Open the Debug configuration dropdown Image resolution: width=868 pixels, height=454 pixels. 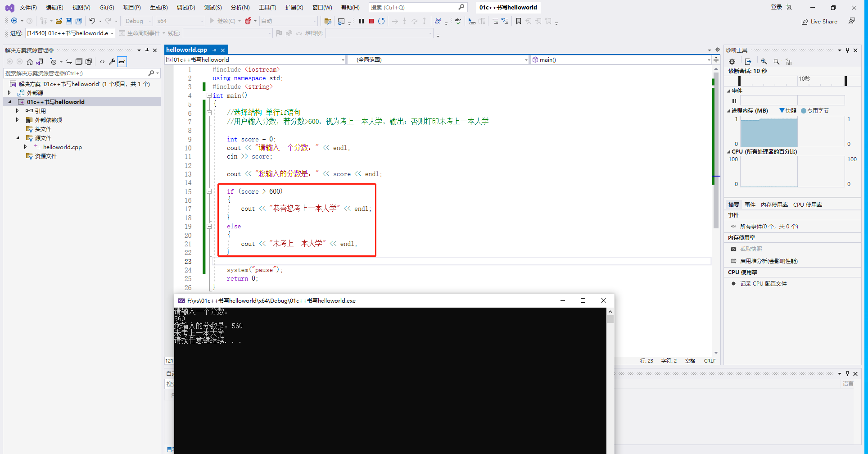pos(138,21)
